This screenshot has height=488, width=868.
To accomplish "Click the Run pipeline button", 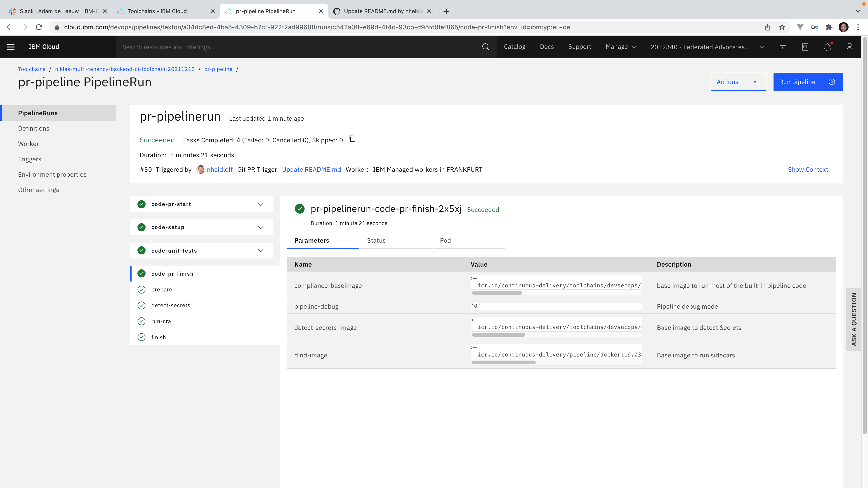I will point(808,82).
